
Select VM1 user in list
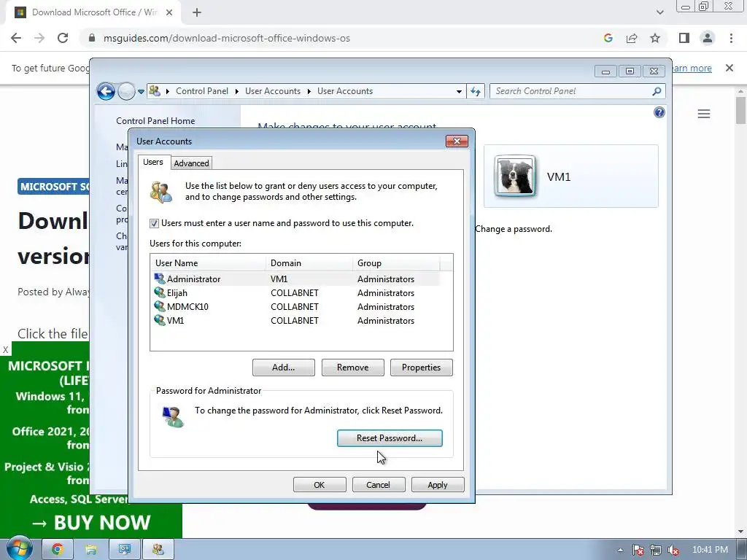295,321
